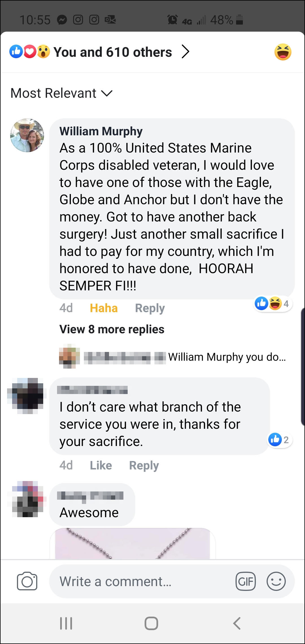The height and width of the screenshot is (644, 305).
Task: Open William Murphy's profile name link
Action: pyautogui.click(x=101, y=131)
